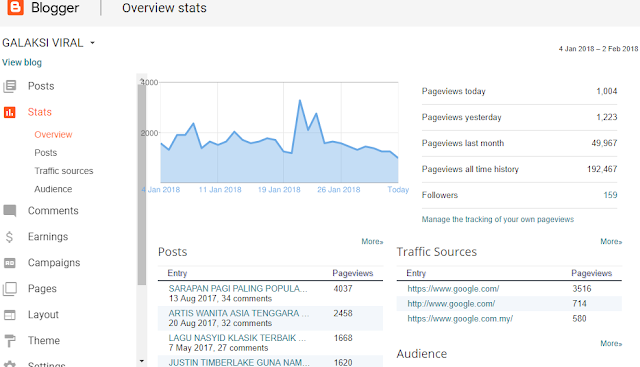This screenshot has height=367, width=640.
Task: Open Audience under Stats
Action: [x=53, y=189]
